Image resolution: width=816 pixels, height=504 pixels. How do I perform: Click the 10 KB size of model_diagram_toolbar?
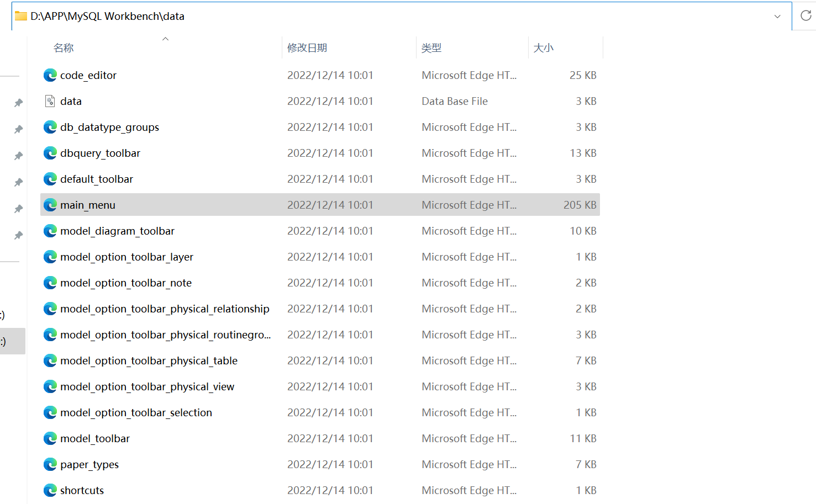click(x=583, y=231)
